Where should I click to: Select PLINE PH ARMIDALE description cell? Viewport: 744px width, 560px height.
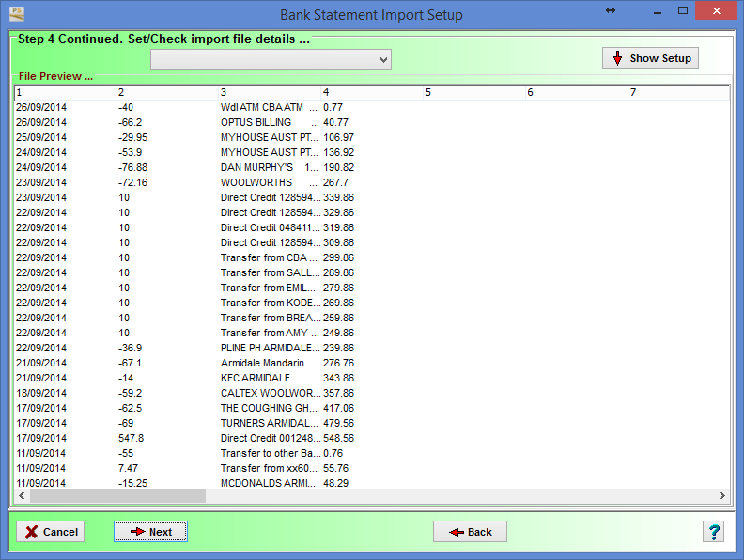coord(270,348)
